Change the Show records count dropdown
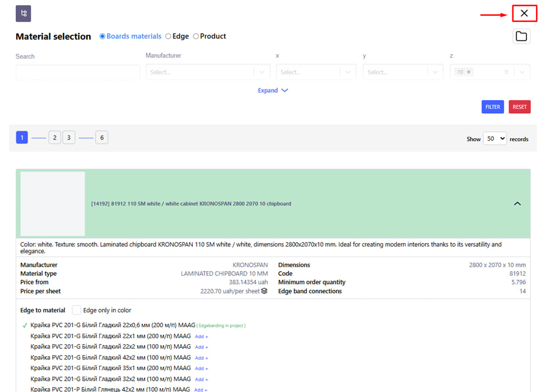Viewport: 546px width, 392px height. [494, 138]
